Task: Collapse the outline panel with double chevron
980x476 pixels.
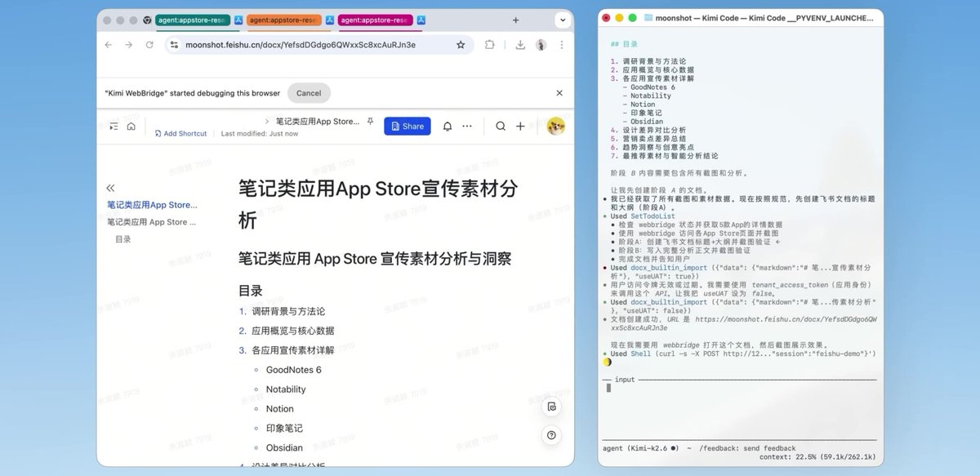Action: click(x=111, y=188)
